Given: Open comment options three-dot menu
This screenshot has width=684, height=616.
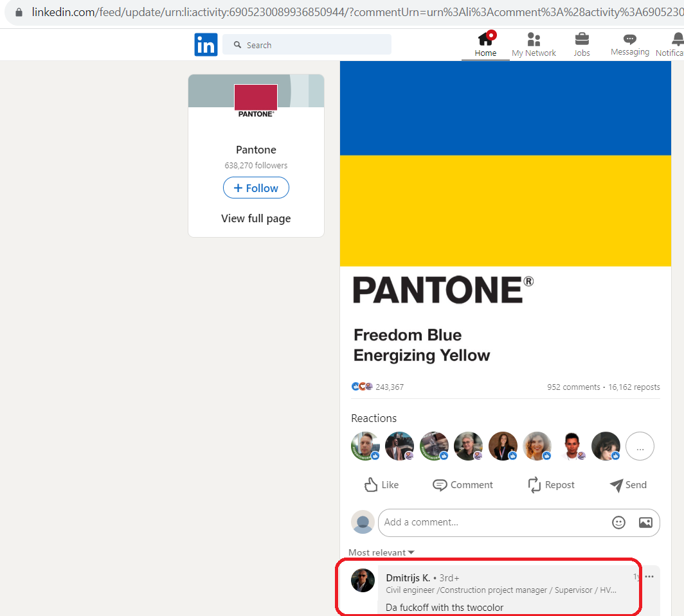Looking at the screenshot, I should pos(649,576).
